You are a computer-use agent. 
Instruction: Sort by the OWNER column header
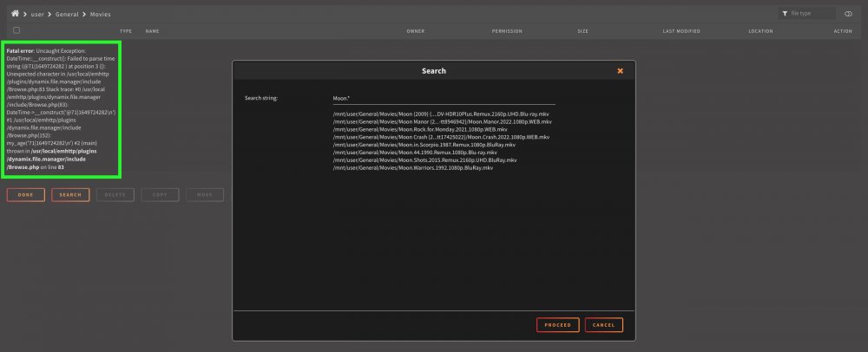pos(415,31)
